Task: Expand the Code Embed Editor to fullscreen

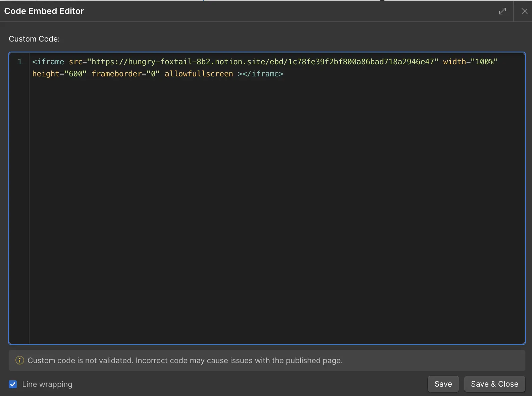Action: [x=502, y=11]
